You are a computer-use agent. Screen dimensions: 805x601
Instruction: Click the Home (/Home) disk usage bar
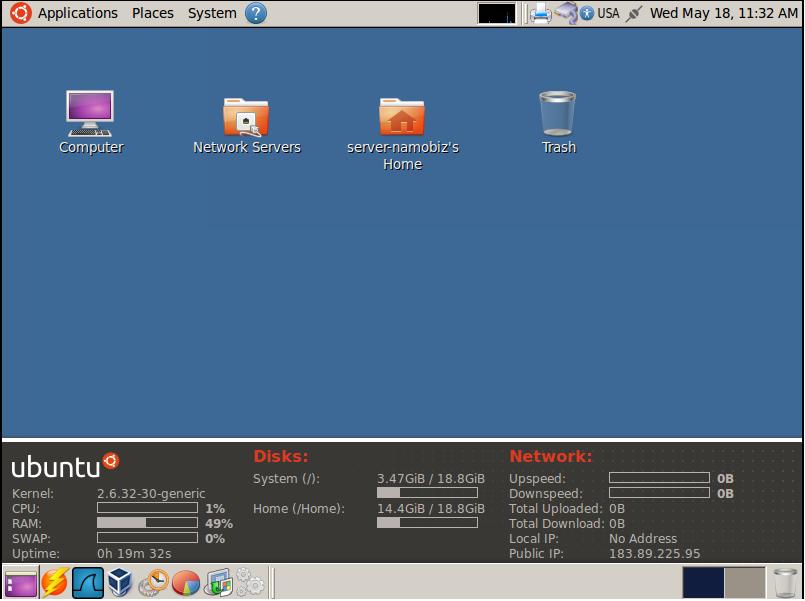pyautogui.click(x=427, y=523)
